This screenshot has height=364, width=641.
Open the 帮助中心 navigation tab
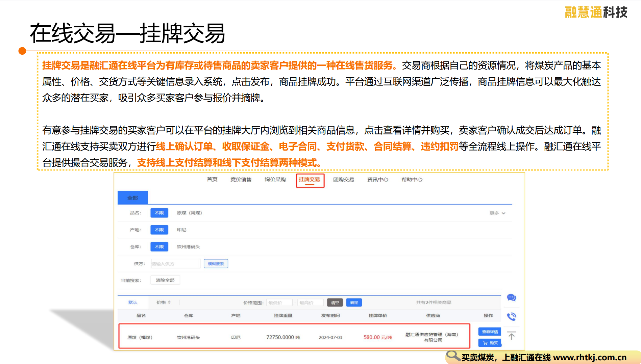[x=412, y=179]
